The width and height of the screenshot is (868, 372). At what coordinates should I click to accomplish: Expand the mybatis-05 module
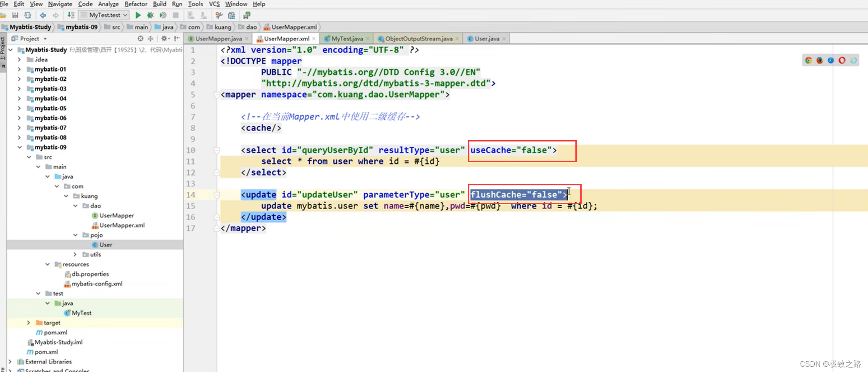coord(19,108)
